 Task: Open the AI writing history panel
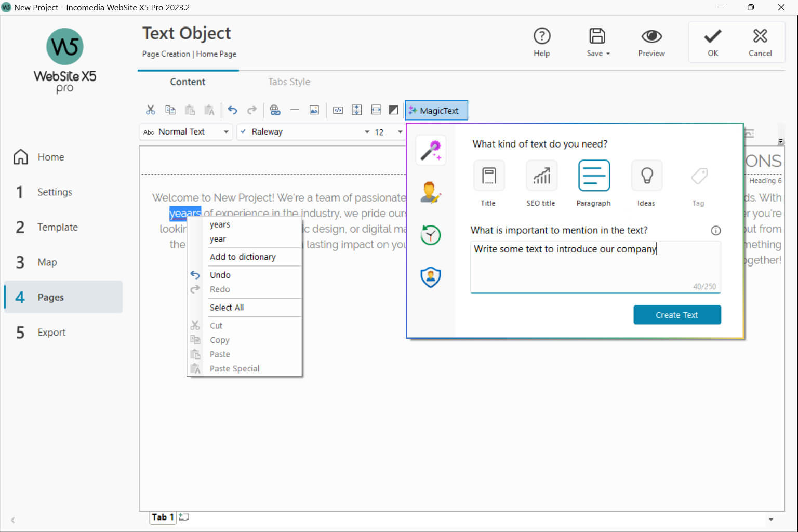[x=430, y=234]
